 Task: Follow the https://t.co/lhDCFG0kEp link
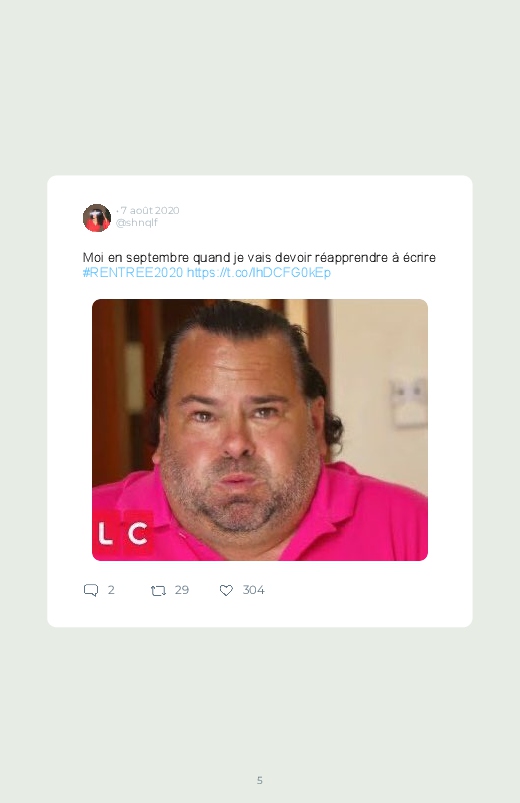pyautogui.click(x=259, y=272)
